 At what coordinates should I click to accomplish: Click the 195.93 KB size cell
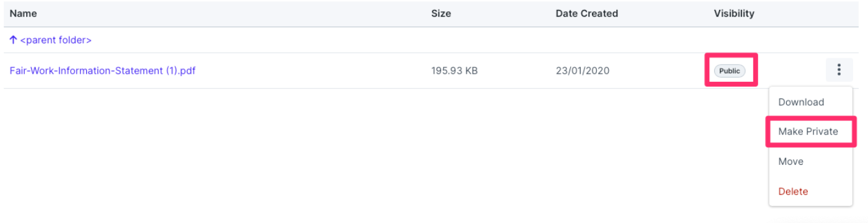coord(454,71)
